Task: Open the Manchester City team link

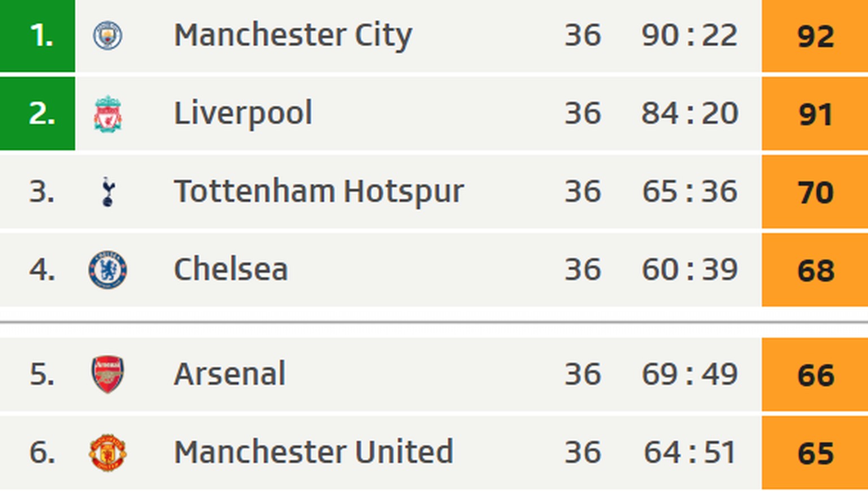Action: coord(293,35)
